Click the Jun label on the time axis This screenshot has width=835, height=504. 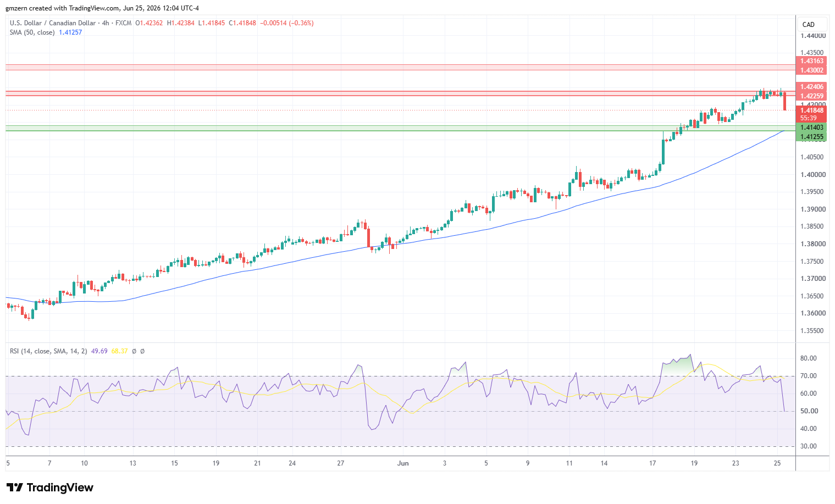coord(403,463)
